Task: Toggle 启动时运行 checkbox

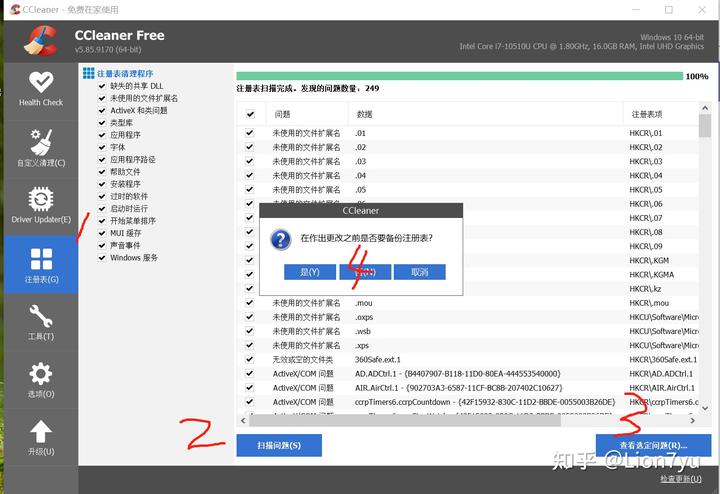Action: (x=102, y=208)
